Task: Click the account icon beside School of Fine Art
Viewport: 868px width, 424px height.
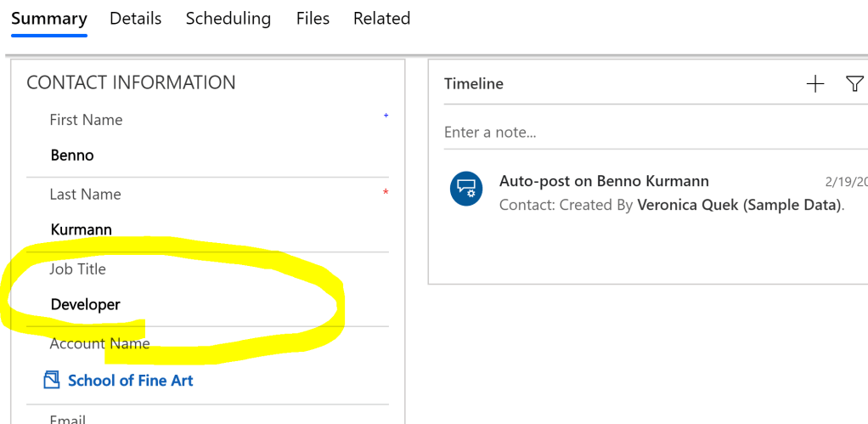Action: [x=52, y=380]
